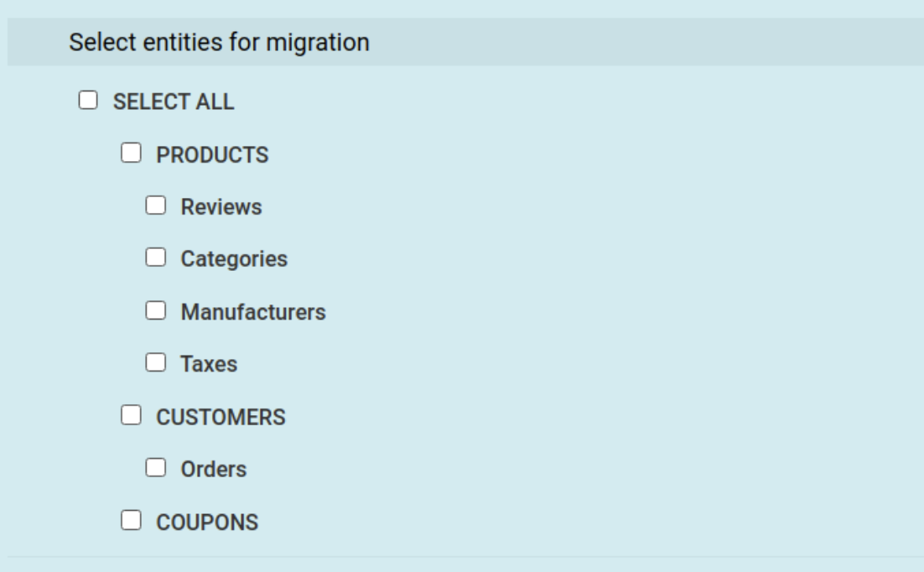
Task: Check the SELECT ALL checkbox
Action: point(87,101)
